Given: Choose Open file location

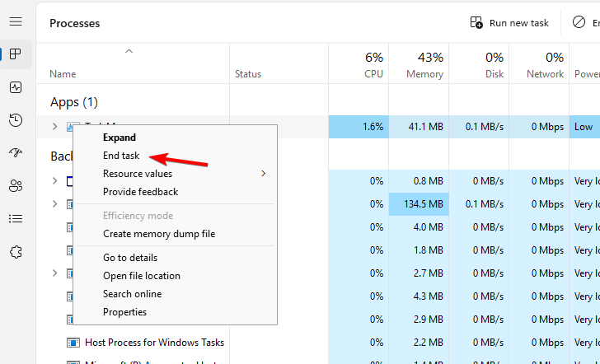Looking at the screenshot, I should click(141, 276).
